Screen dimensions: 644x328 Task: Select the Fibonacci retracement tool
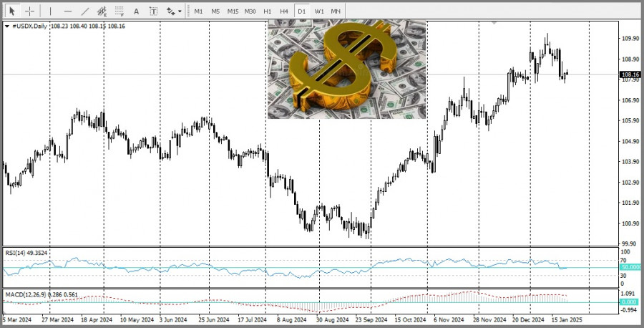(119, 11)
